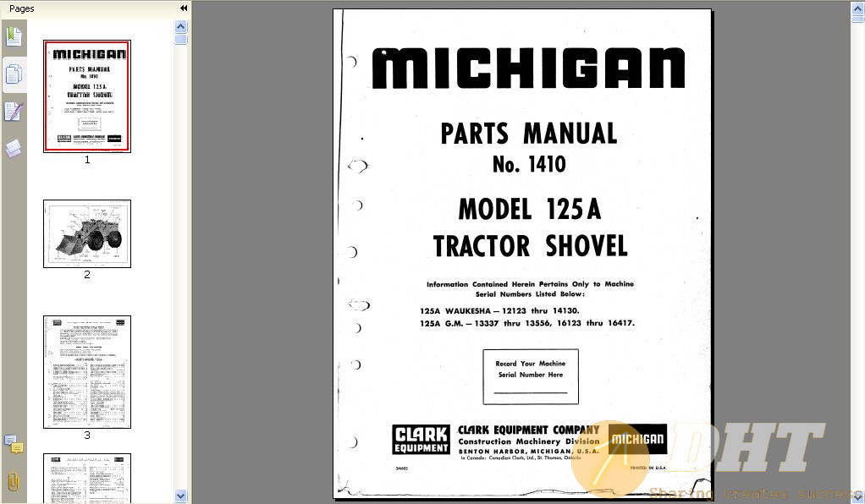Screen dimensions: 865x504
Task: Open the Bookmarks panel icon
Action: (14, 37)
